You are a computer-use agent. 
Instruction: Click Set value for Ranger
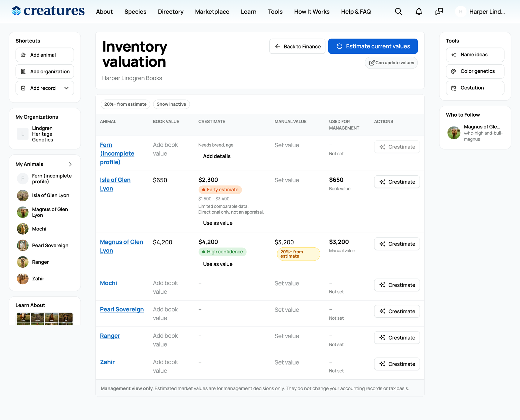coord(287,336)
